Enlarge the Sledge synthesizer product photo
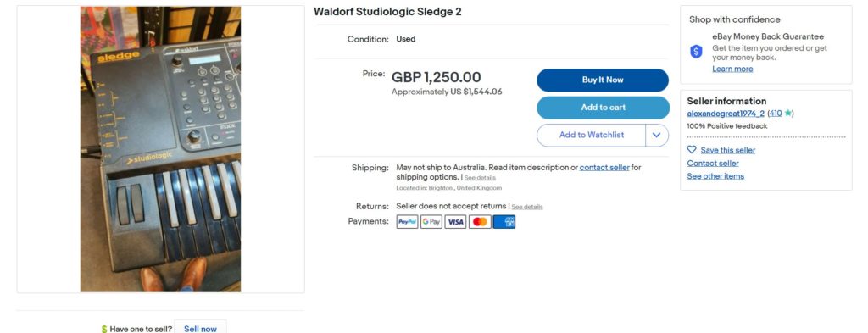The height and width of the screenshot is (333, 868). pyautogui.click(x=160, y=149)
